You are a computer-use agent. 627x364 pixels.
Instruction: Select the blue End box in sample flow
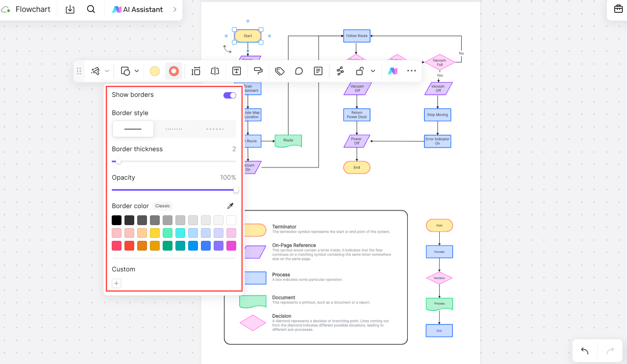coord(439,330)
